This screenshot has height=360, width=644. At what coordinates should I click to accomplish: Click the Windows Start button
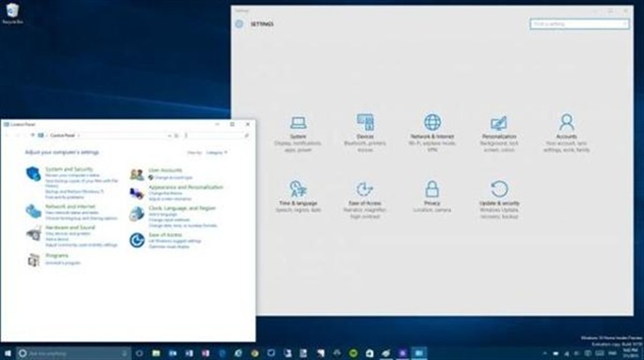point(7,353)
